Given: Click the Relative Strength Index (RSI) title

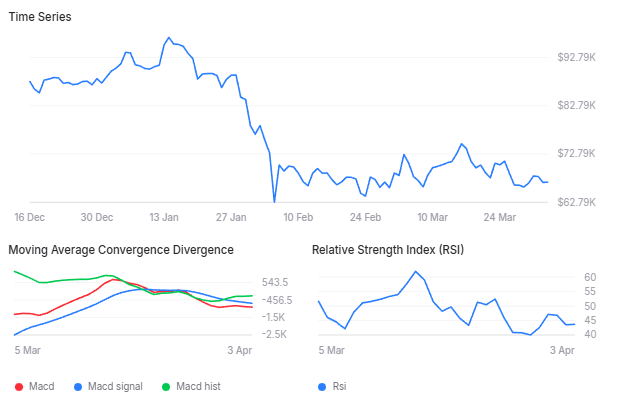Looking at the screenshot, I should 388,250.
